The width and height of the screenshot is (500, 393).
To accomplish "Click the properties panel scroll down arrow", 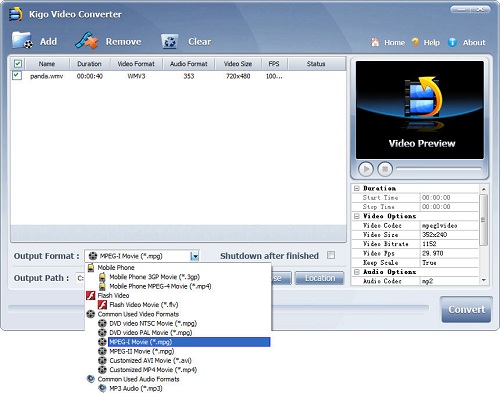I will click(x=483, y=280).
